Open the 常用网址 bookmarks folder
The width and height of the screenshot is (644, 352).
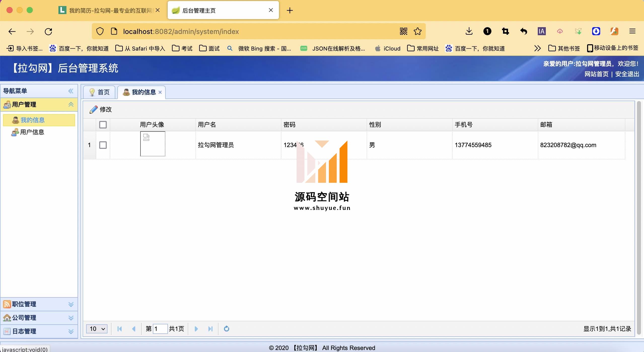(423, 48)
